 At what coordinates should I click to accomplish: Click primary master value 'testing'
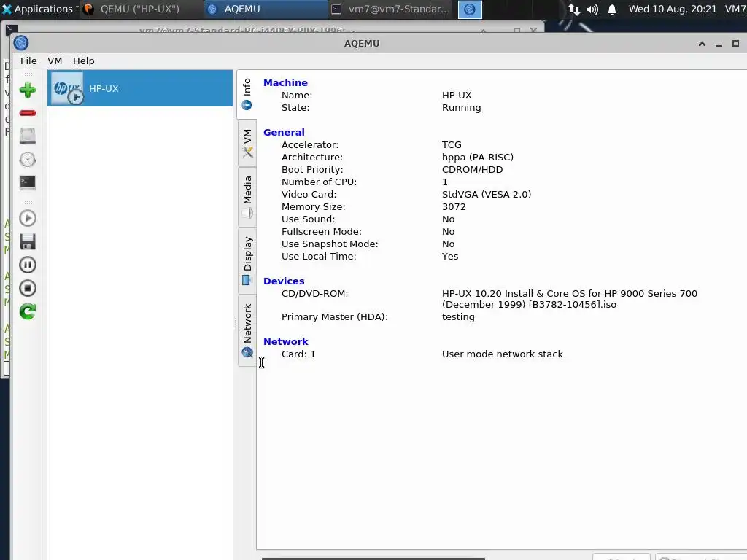coord(458,316)
